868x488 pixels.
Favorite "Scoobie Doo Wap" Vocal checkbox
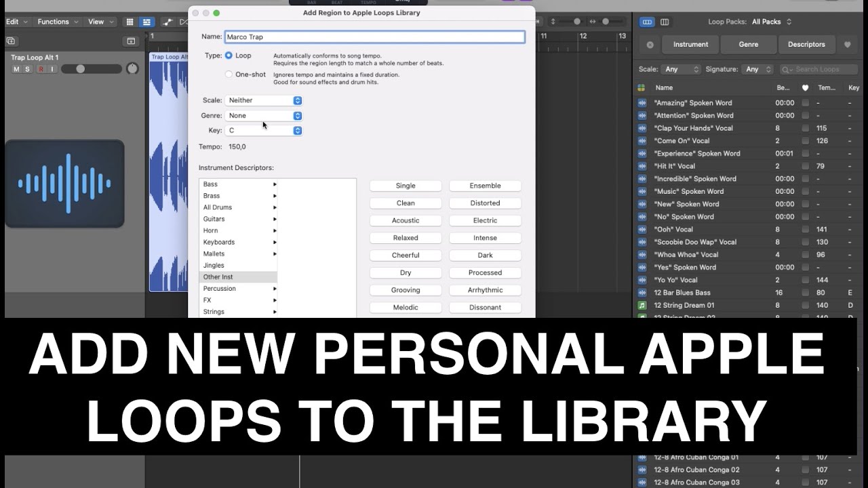(805, 242)
